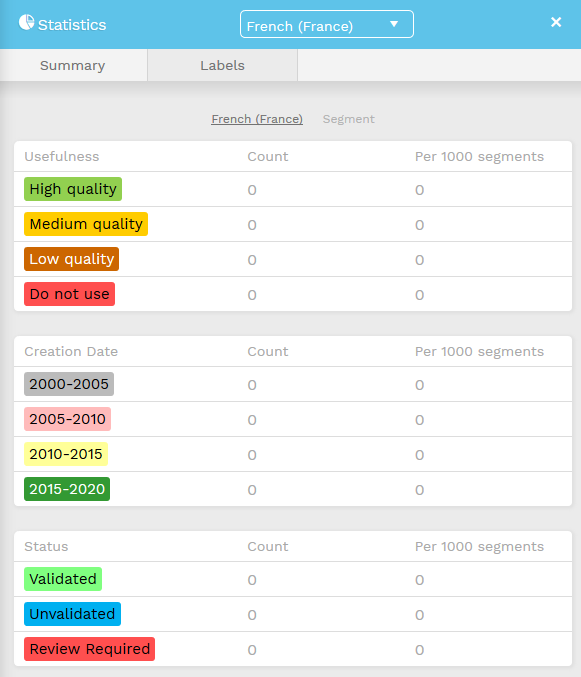Viewport: 581px width, 677px height.
Task: Click the 2015-2020 creation date label
Action: (67, 489)
